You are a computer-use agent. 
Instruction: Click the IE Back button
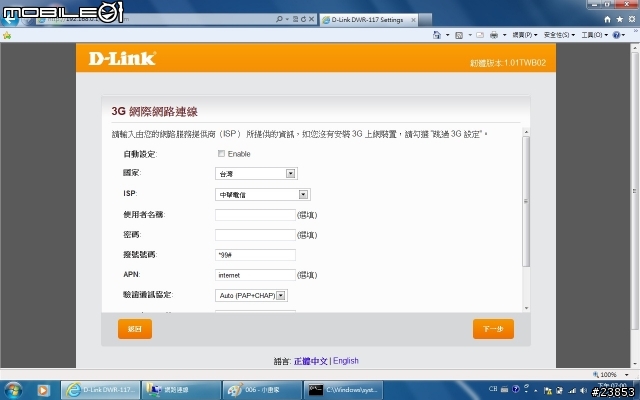tap(10, 19)
